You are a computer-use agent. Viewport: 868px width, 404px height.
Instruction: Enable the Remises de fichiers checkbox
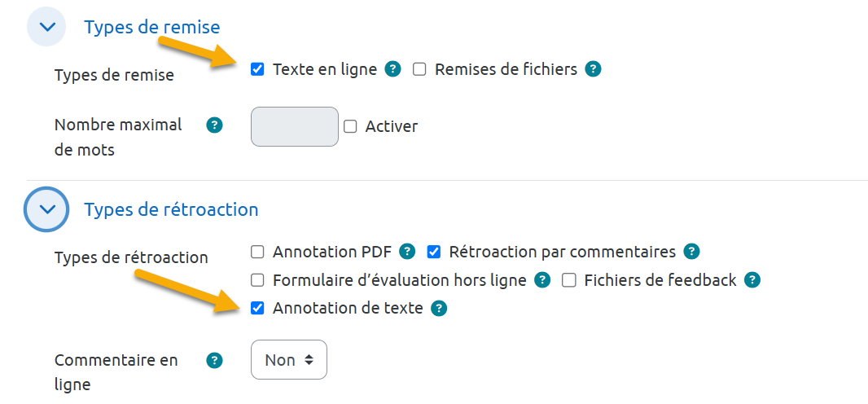point(419,69)
